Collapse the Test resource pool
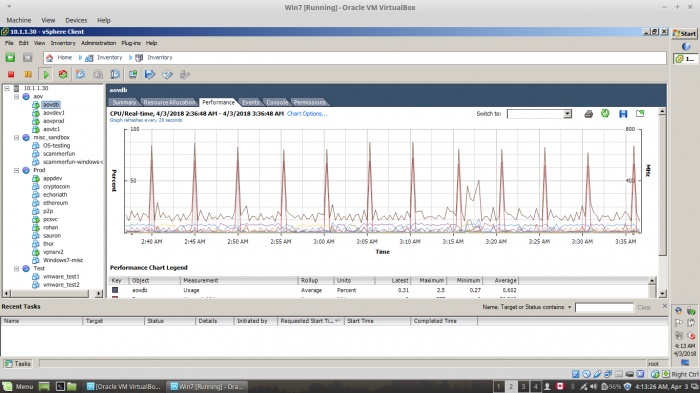This screenshot has width=700, height=393. (17, 268)
